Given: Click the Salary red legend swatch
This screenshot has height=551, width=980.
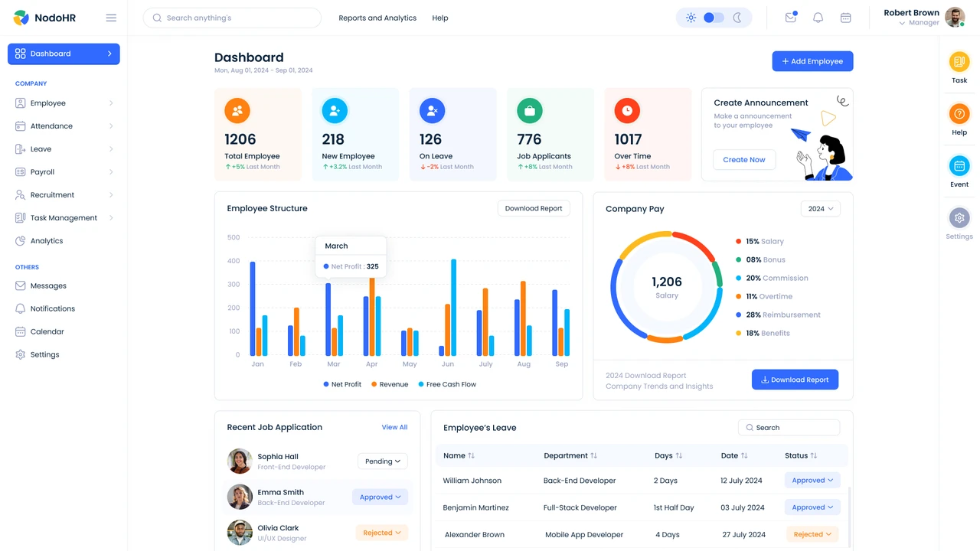Looking at the screenshot, I should tap(738, 241).
